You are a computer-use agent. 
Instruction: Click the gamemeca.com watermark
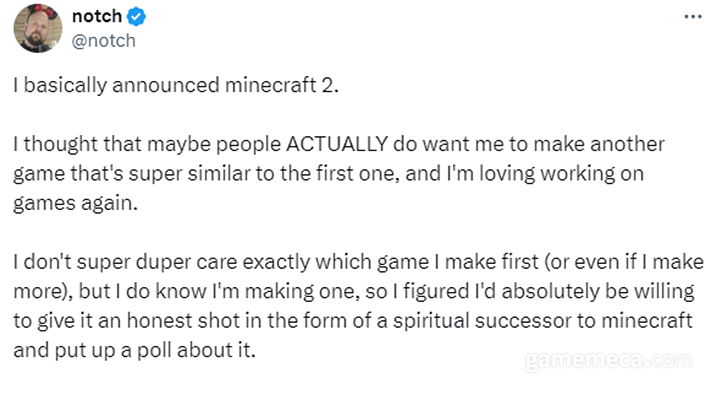(x=609, y=361)
